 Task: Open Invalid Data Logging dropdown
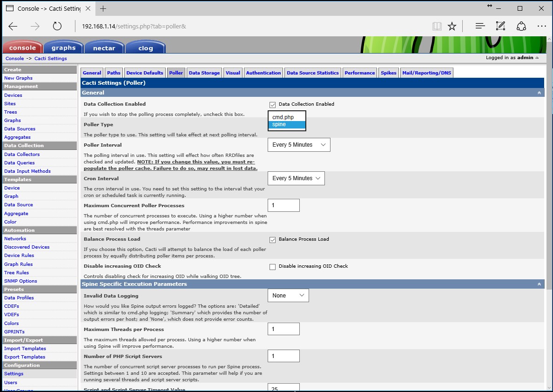click(288, 295)
